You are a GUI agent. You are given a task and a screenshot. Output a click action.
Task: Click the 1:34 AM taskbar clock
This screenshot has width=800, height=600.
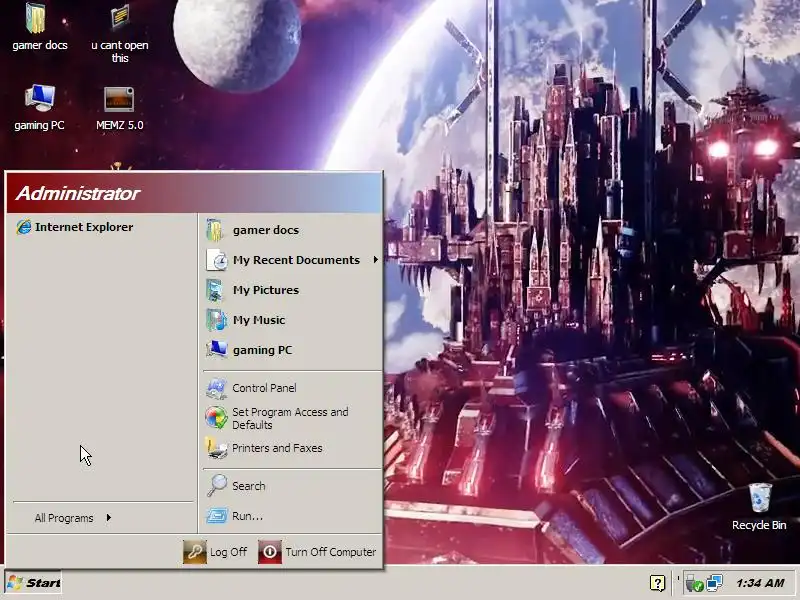[x=760, y=583]
